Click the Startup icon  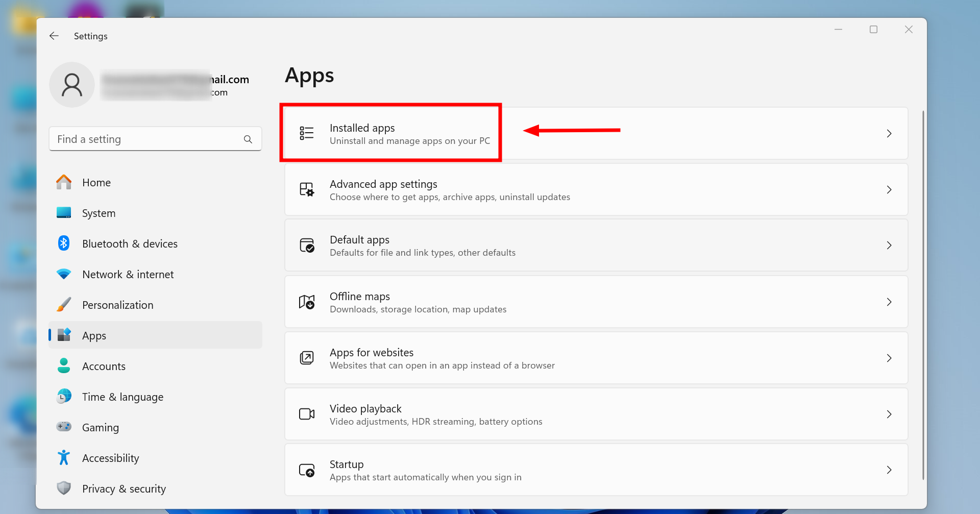click(307, 470)
